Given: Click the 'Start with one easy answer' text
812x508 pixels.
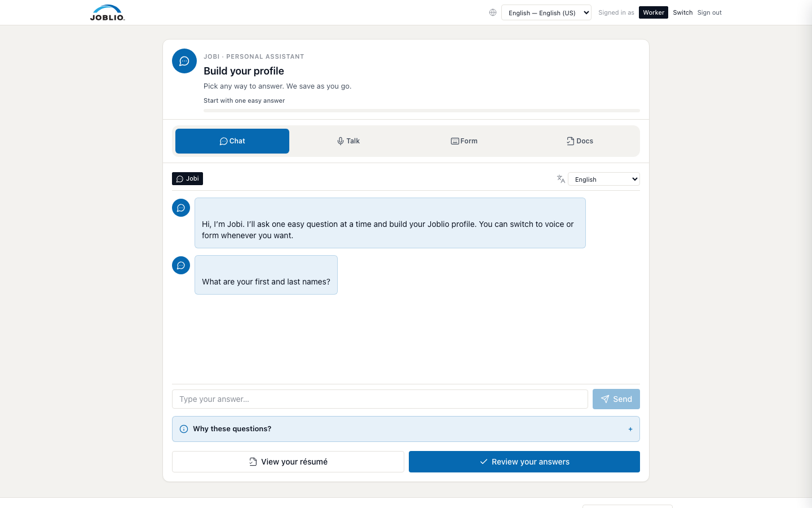Looking at the screenshot, I should [x=244, y=100].
